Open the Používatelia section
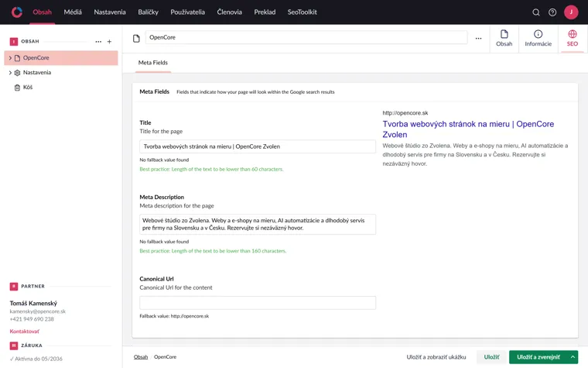The height and width of the screenshot is (368, 588). pyautogui.click(x=187, y=12)
